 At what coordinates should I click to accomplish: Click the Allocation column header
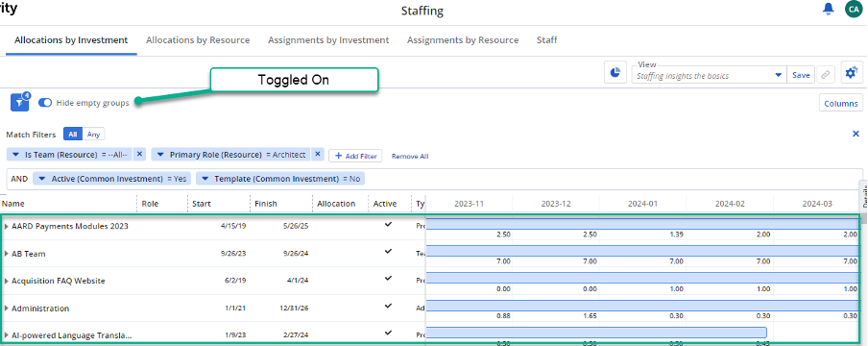[336, 204]
